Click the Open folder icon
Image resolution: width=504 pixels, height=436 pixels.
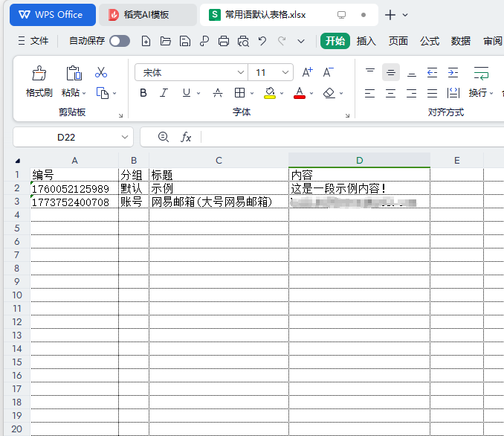[166, 41]
